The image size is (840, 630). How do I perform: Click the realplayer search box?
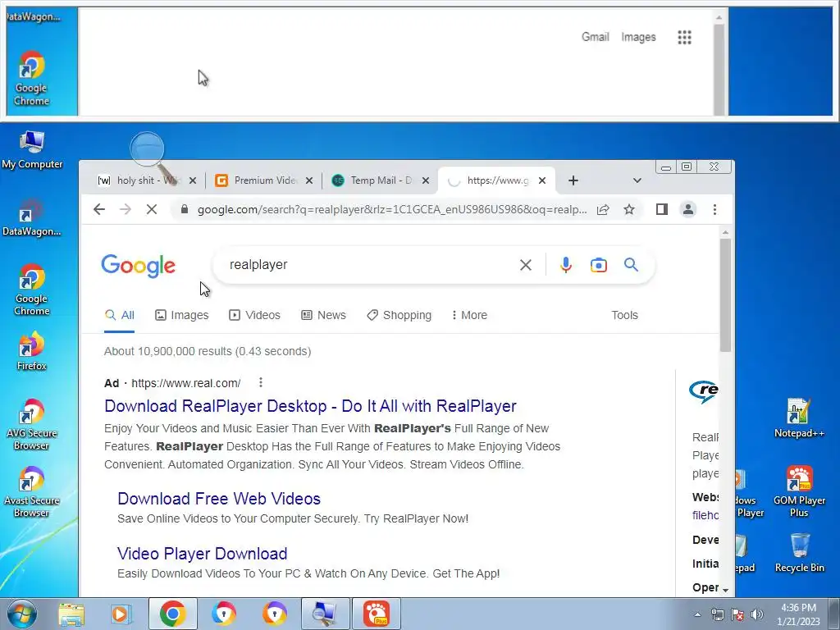coord(370,265)
